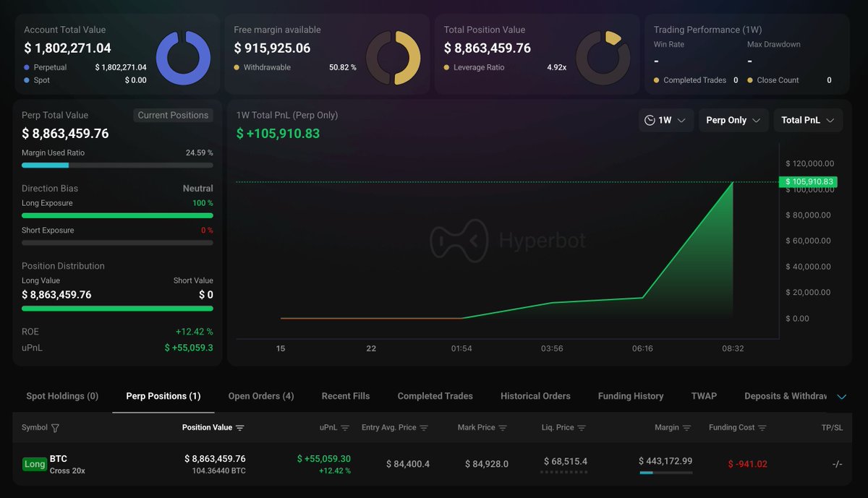
Task: Click the TP/SL field for BTC position
Action: tap(836, 464)
